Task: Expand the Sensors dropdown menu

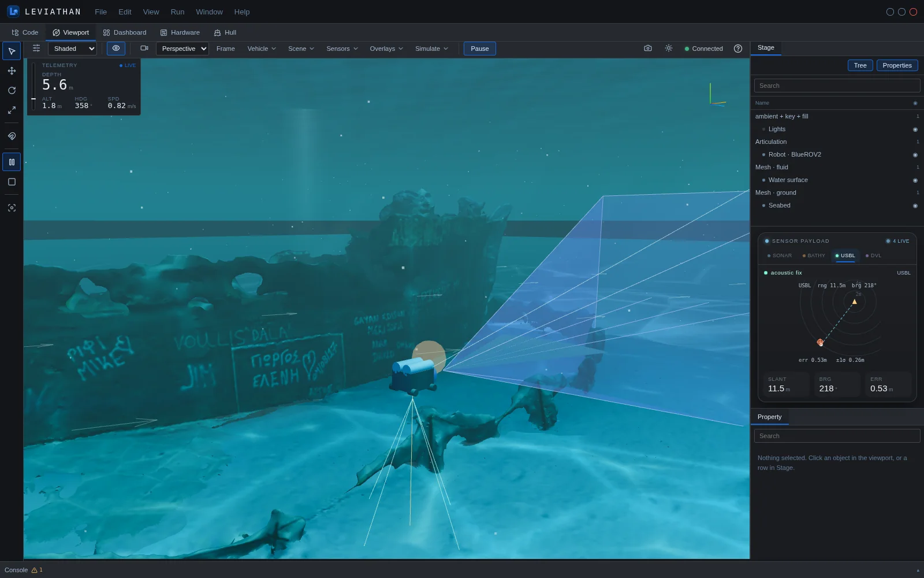Action: coord(342,49)
